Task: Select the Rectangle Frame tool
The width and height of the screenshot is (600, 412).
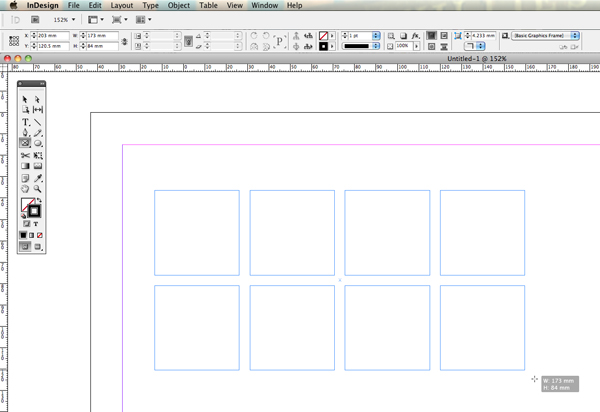Action: click(x=25, y=143)
